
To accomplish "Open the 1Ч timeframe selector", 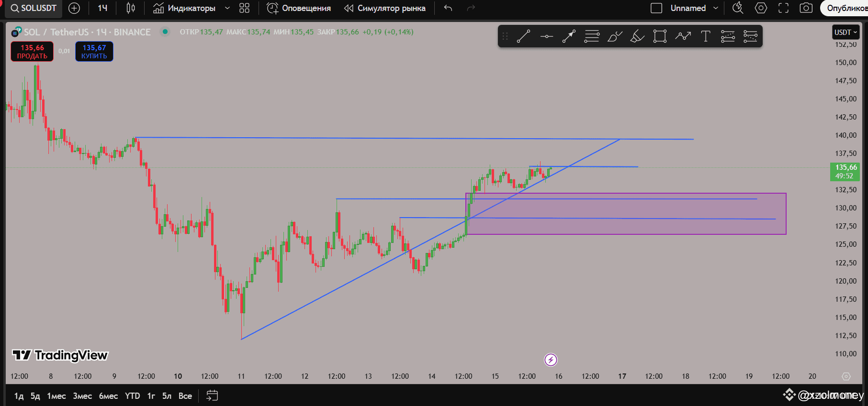I will tap(102, 8).
